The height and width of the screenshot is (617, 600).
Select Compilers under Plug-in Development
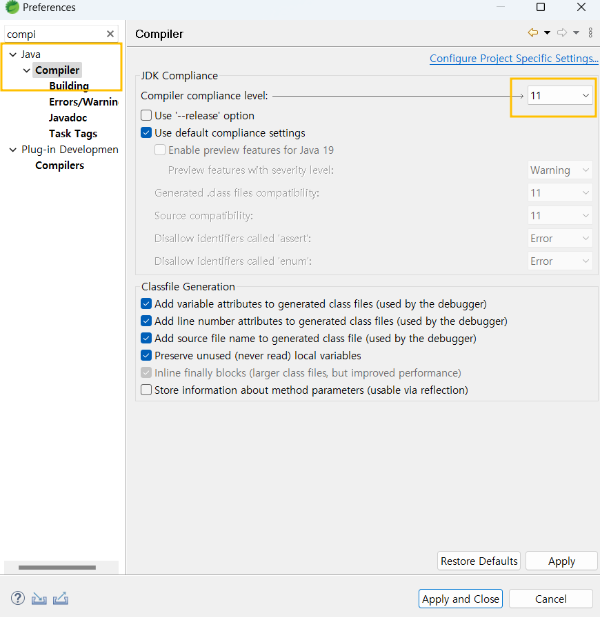(59, 165)
